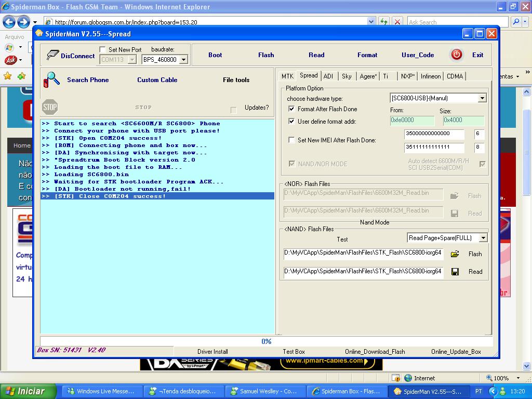Open the choose hardware type dropdown
The height and width of the screenshot is (399, 532).
pyautogui.click(x=482, y=98)
